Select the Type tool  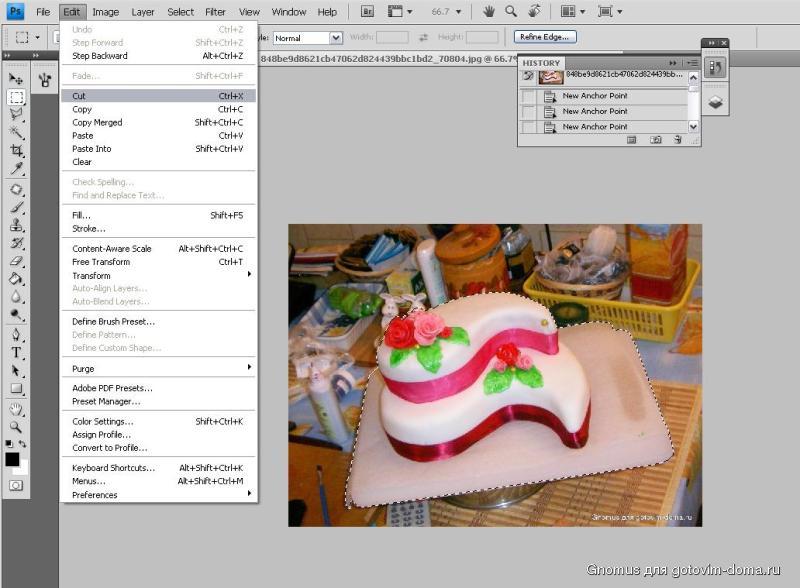point(16,353)
